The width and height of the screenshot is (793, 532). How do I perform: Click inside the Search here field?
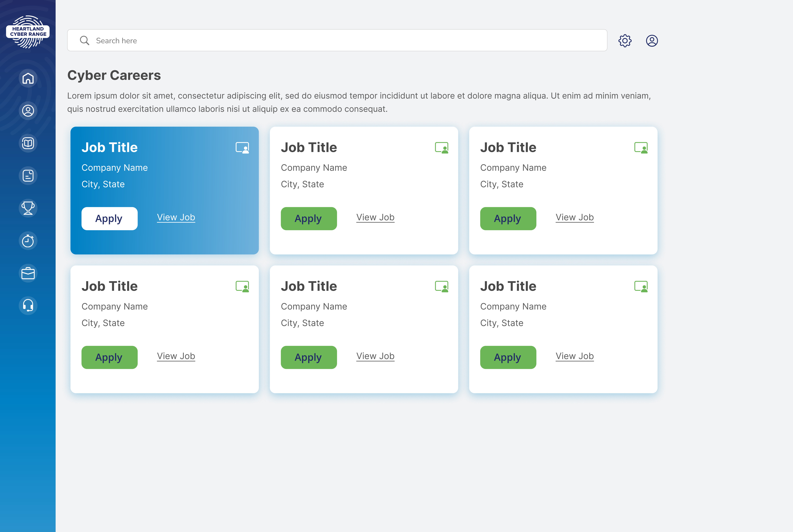[x=337, y=40]
